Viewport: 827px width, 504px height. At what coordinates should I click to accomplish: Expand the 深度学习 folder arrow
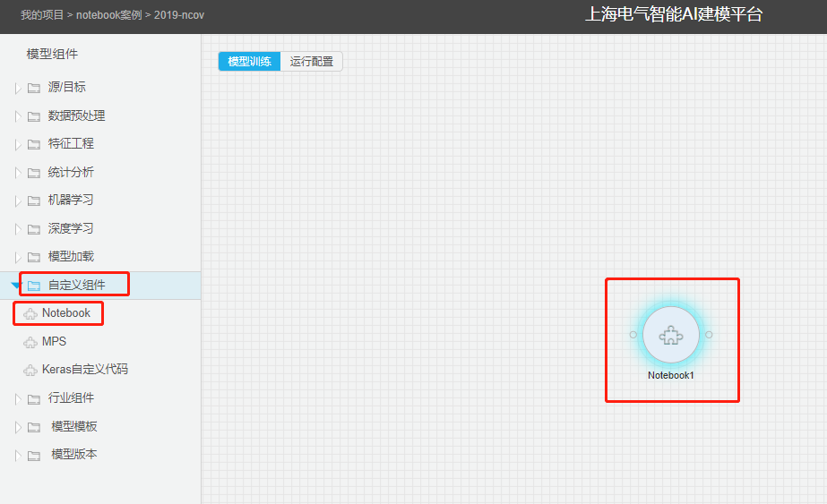[x=18, y=229]
